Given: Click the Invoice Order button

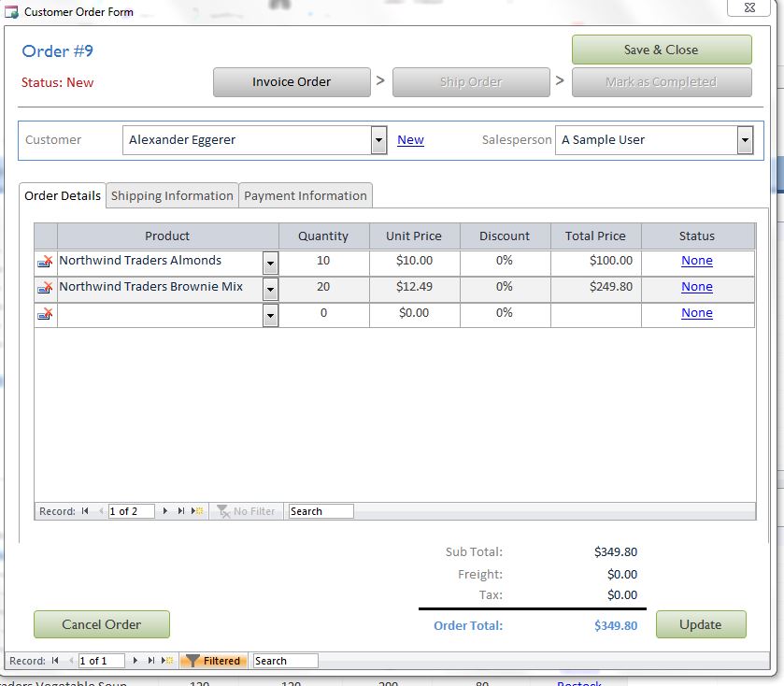Looking at the screenshot, I should coord(292,82).
